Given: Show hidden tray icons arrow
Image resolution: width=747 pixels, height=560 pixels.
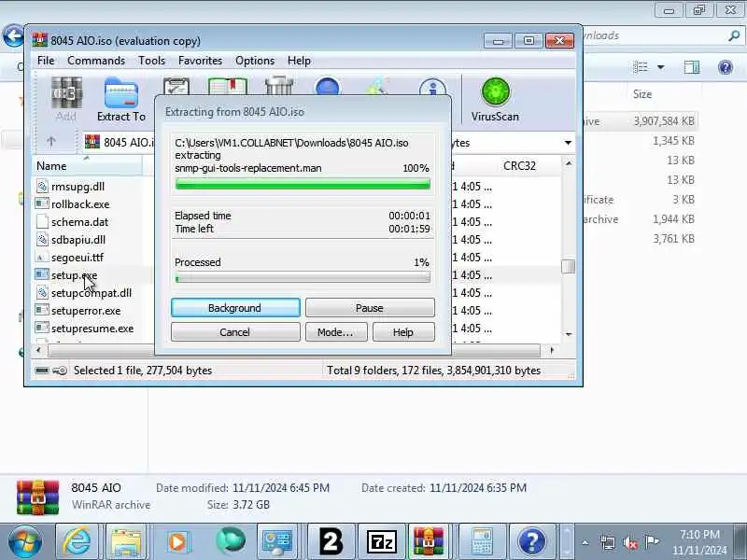Looking at the screenshot, I should pyautogui.click(x=585, y=542).
